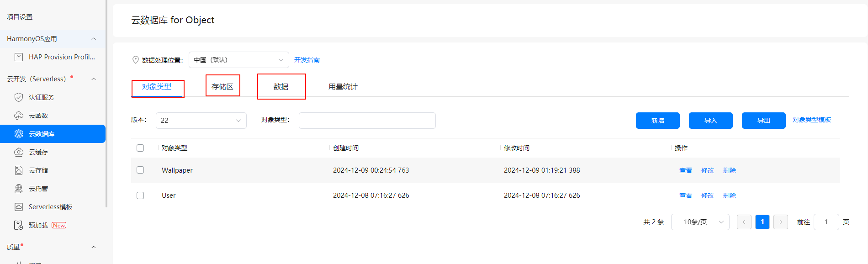
Task: Switch to the 用量统计 tab
Action: point(343,87)
